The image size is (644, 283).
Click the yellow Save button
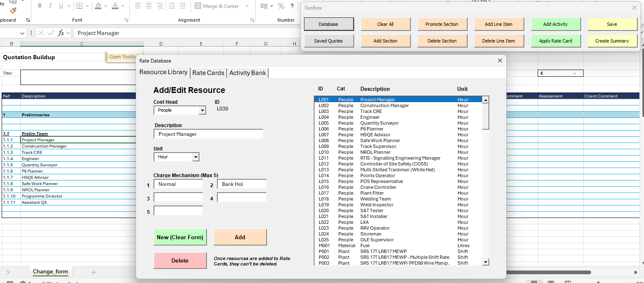612,24
